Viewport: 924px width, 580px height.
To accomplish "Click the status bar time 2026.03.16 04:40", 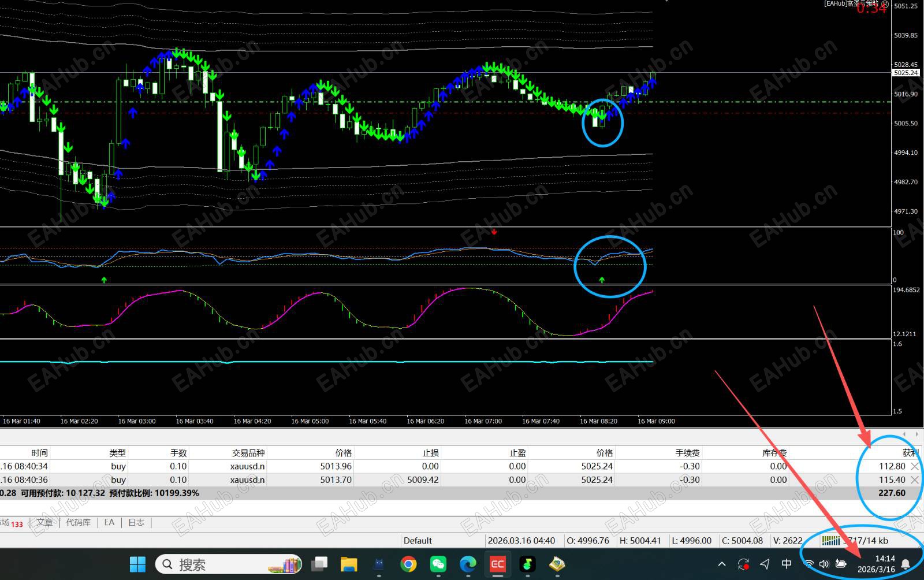I will point(521,541).
